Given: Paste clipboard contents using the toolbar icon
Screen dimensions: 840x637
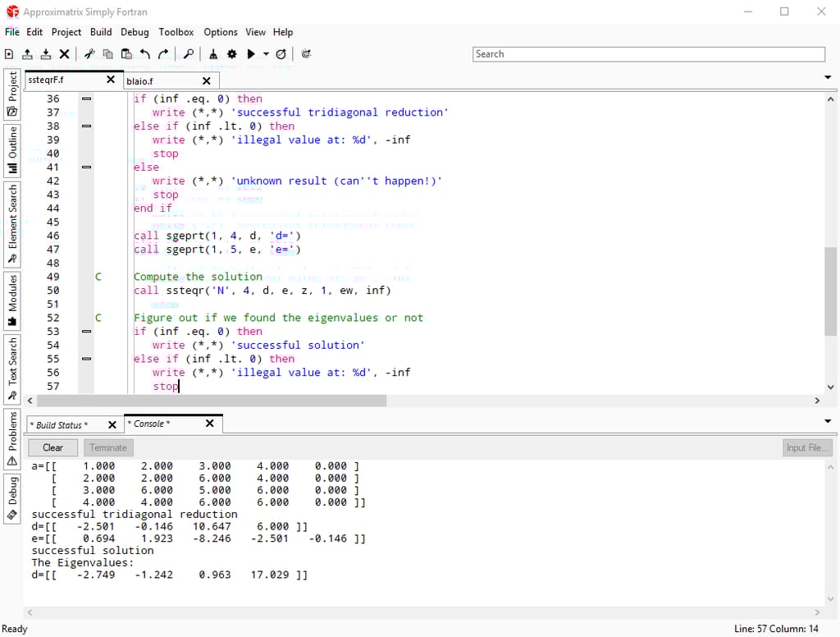Looking at the screenshot, I should pos(126,54).
